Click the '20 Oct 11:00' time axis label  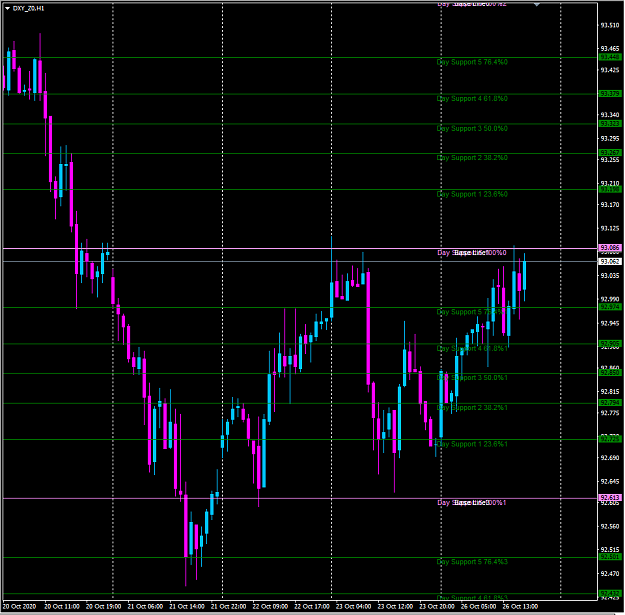62,606
